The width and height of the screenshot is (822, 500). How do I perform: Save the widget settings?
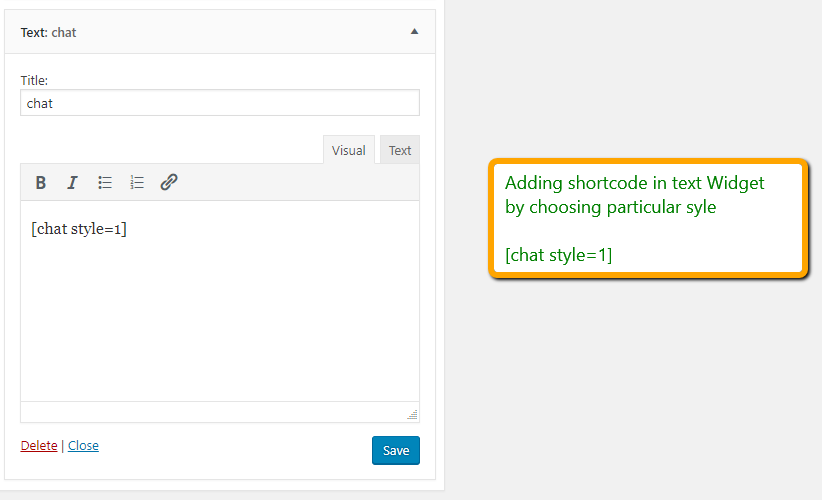click(396, 450)
